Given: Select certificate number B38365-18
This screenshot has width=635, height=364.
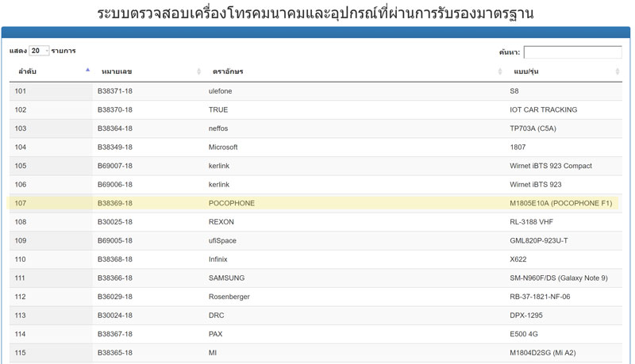Looking at the screenshot, I should click(x=115, y=352).
